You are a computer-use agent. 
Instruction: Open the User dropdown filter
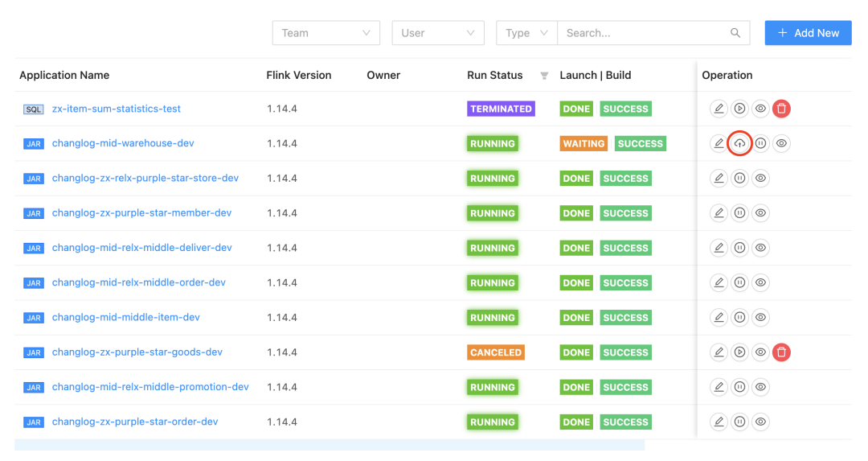(x=437, y=33)
